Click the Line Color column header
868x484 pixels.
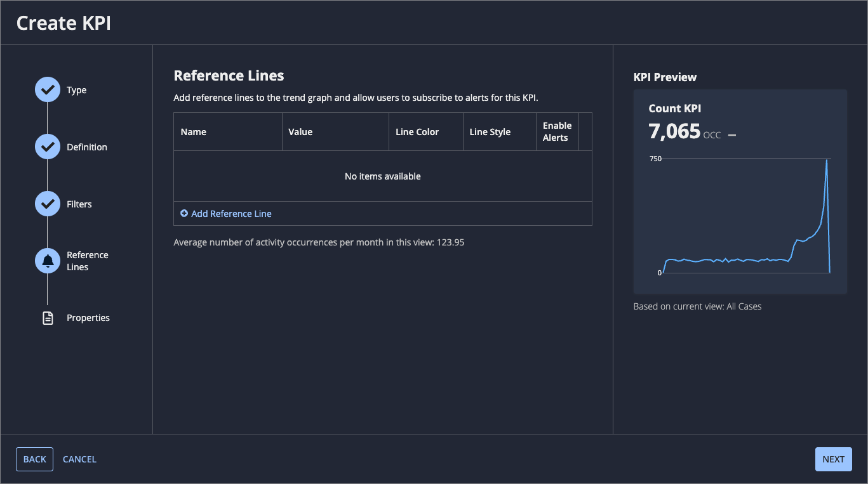point(426,132)
